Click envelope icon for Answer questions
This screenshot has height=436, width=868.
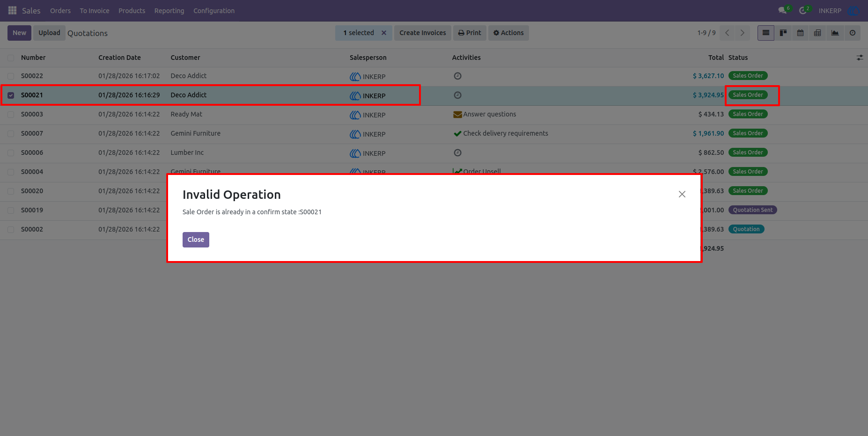(457, 115)
